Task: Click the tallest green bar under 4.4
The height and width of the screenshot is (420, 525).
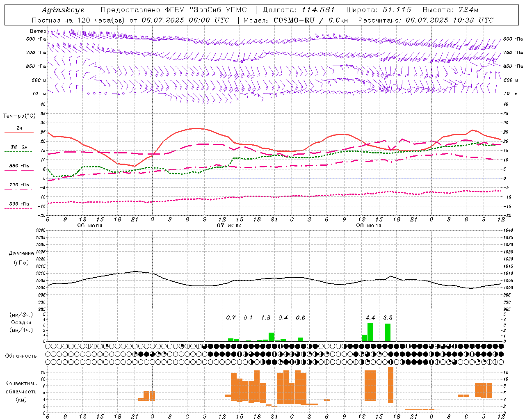Action: tap(370, 332)
